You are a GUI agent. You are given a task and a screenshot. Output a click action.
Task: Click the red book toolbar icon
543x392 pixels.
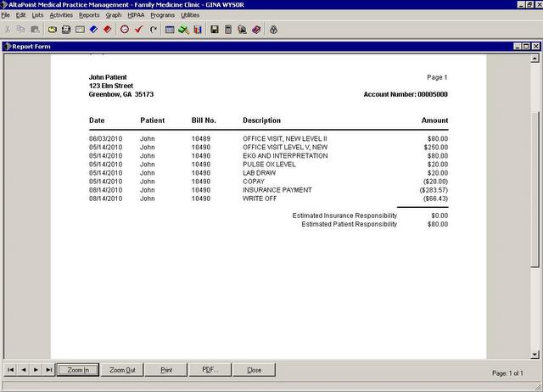[x=107, y=29]
